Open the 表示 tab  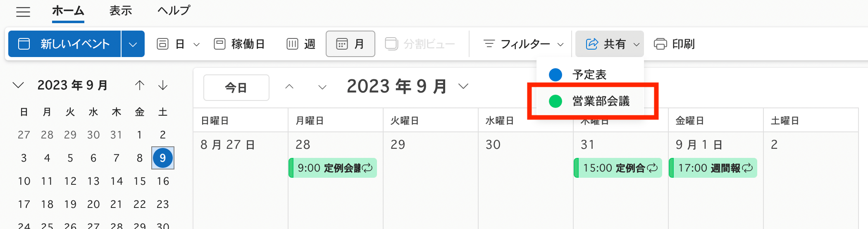coord(121,11)
